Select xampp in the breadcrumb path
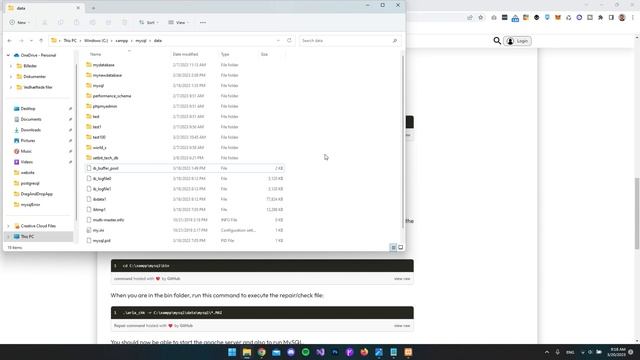This screenshot has height=360, width=640. 122,41
